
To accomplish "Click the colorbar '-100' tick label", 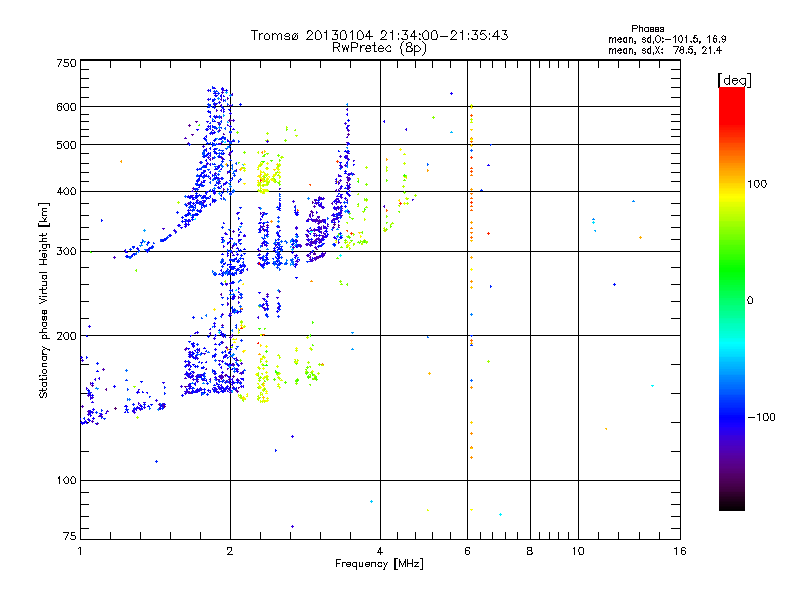I will point(761,417).
